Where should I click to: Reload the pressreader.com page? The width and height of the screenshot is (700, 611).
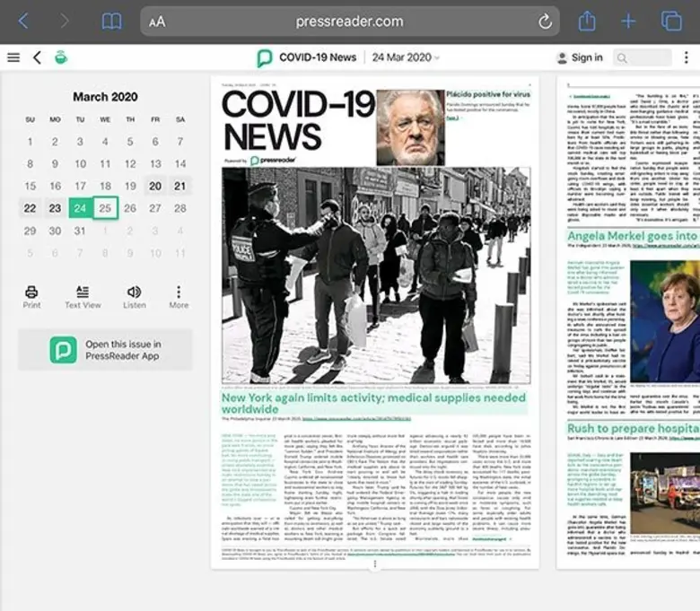point(545,21)
